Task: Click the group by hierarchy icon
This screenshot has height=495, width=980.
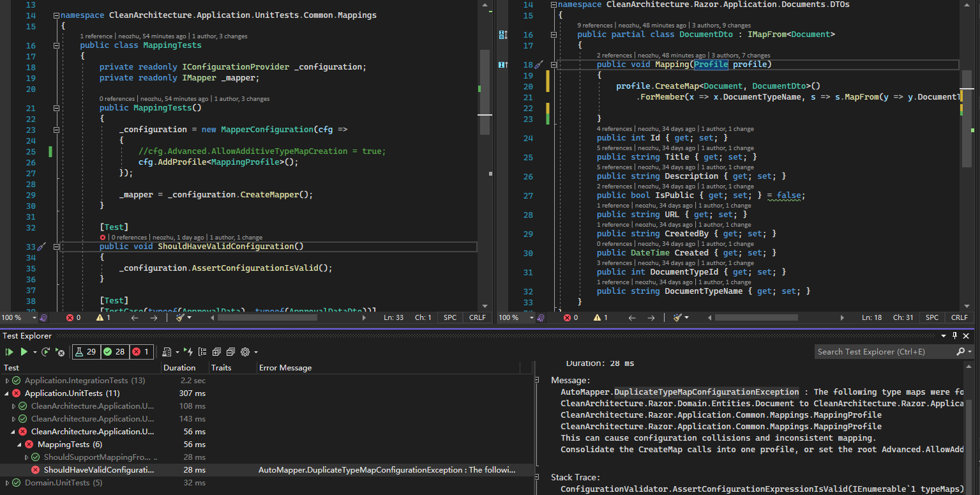Action: coord(202,352)
